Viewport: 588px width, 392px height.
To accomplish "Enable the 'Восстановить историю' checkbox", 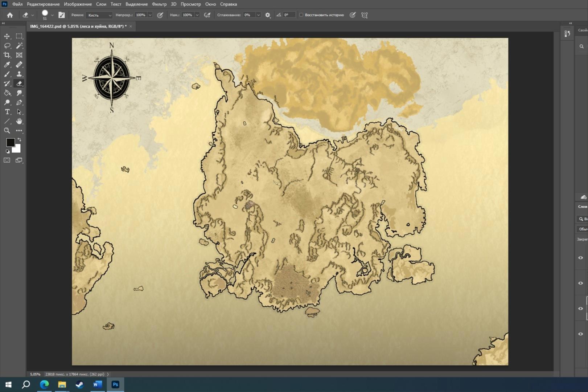I will pos(301,15).
